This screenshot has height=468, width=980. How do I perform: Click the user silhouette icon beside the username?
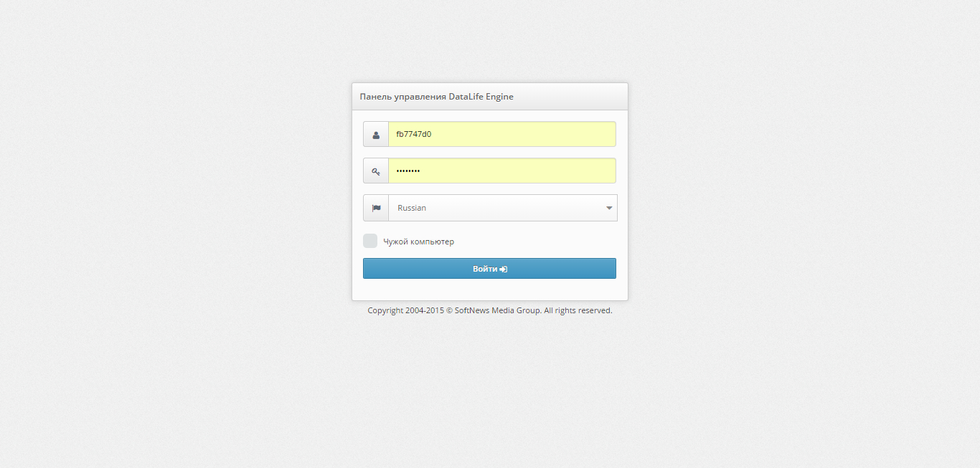point(376,135)
